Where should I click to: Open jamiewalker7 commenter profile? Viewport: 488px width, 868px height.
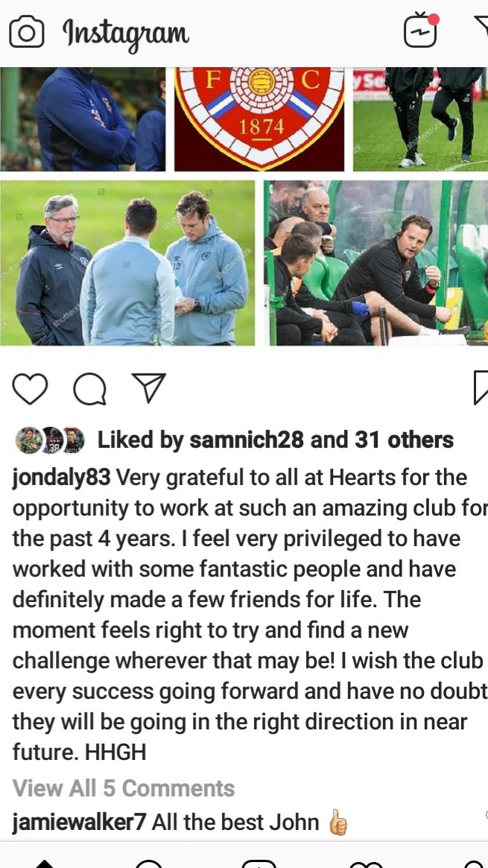79,823
